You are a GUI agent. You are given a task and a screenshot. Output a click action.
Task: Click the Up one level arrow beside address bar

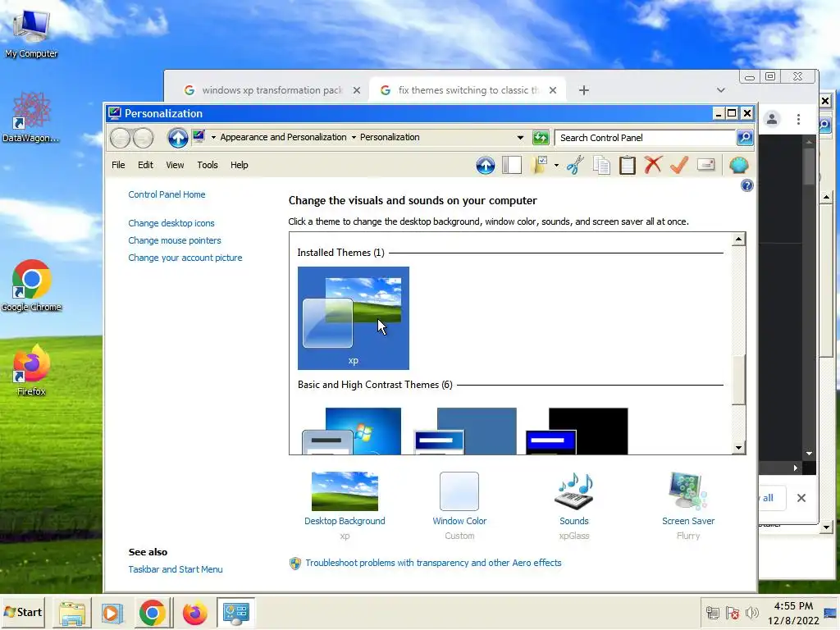tap(178, 138)
